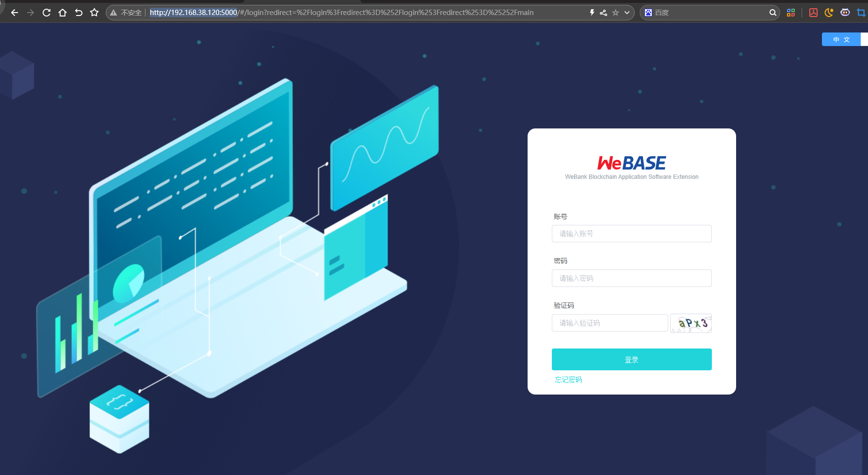Click the Baidu paw search engine icon

coord(648,13)
